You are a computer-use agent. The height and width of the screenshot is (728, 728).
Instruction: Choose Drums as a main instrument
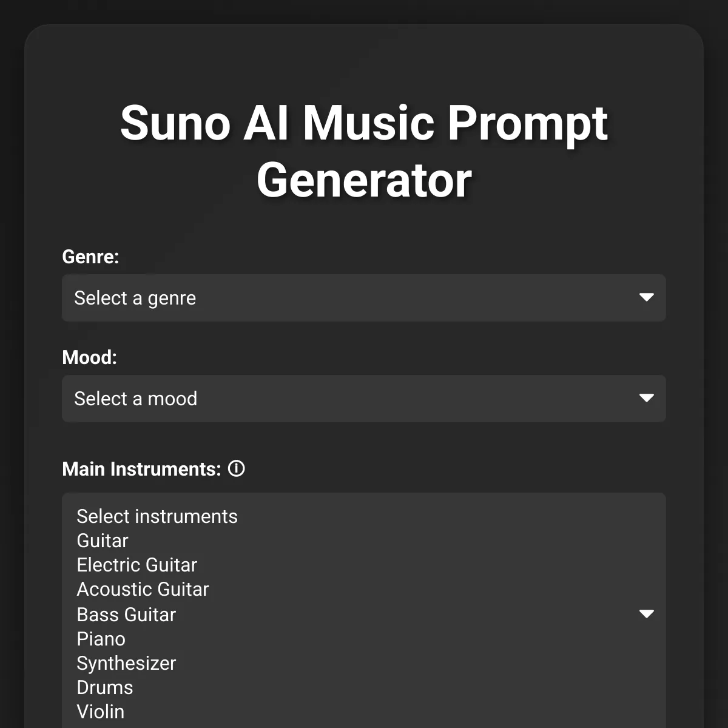click(x=104, y=687)
